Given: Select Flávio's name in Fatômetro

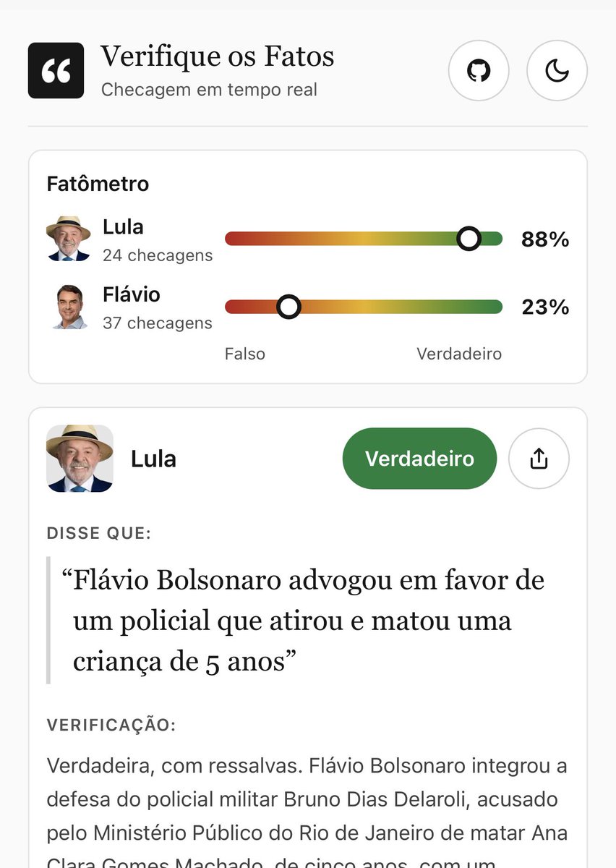Looking at the screenshot, I should pyautogui.click(x=131, y=295).
